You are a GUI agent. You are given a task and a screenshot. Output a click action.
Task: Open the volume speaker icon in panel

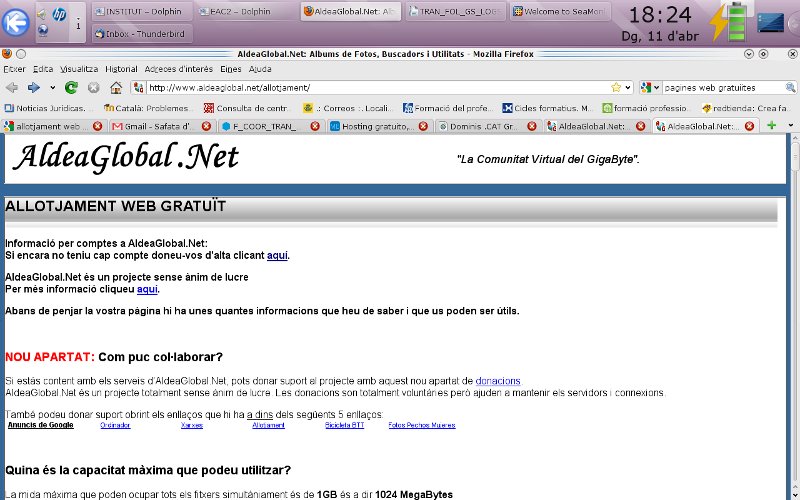pos(42,15)
